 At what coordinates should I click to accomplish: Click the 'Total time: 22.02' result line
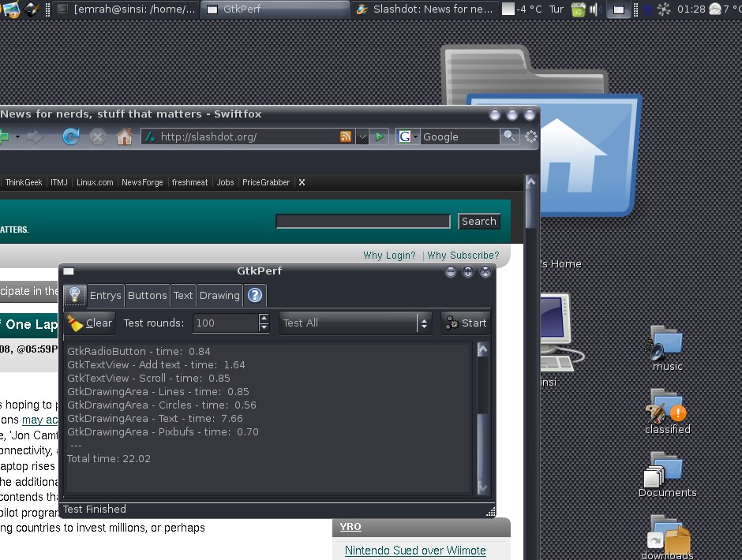point(109,459)
